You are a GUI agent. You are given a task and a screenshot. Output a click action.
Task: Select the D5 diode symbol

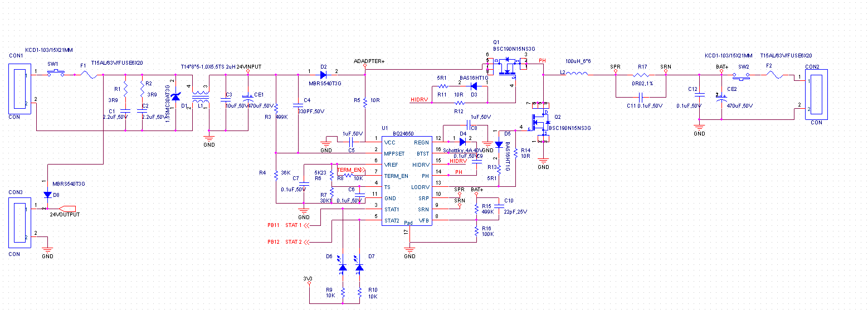click(499, 144)
